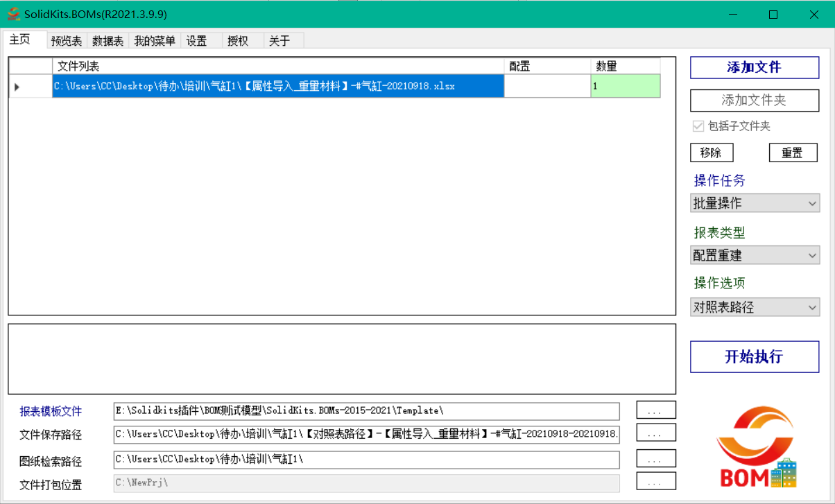Browse for the 文件保存路径 save folder

tap(655, 433)
